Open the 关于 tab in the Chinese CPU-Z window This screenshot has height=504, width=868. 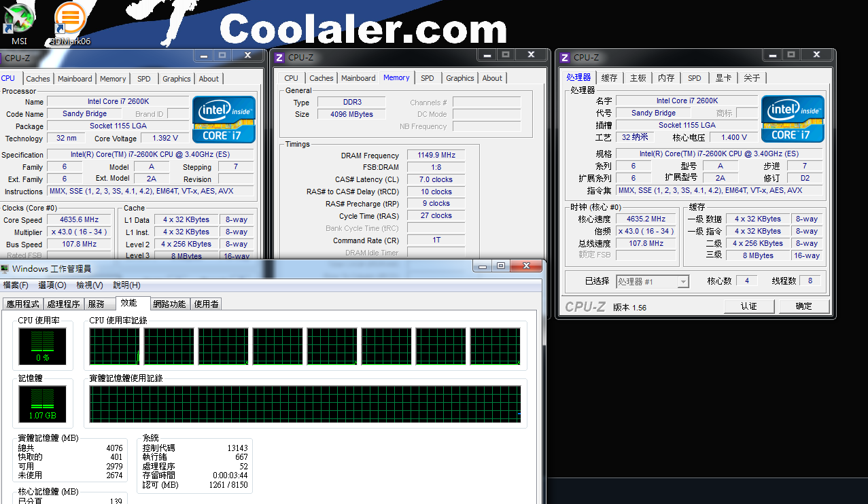click(x=752, y=78)
